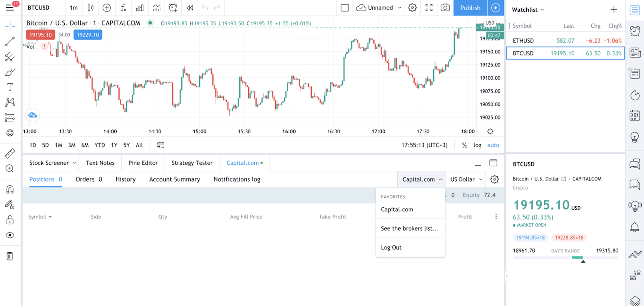This screenshot has height=306, width=644.
Task: Click the magnet mode icon
Action: 10,189
